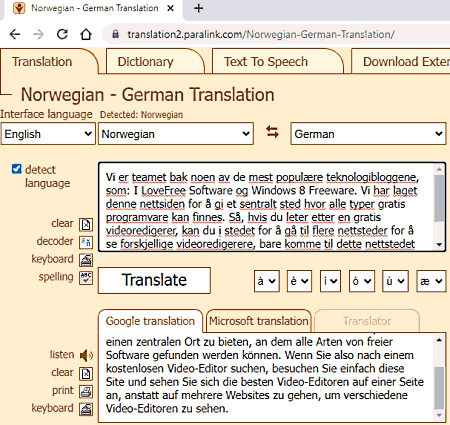Expand the è special character dropdown
This screenshot has width=450, height=425.
tap(299, 281)
